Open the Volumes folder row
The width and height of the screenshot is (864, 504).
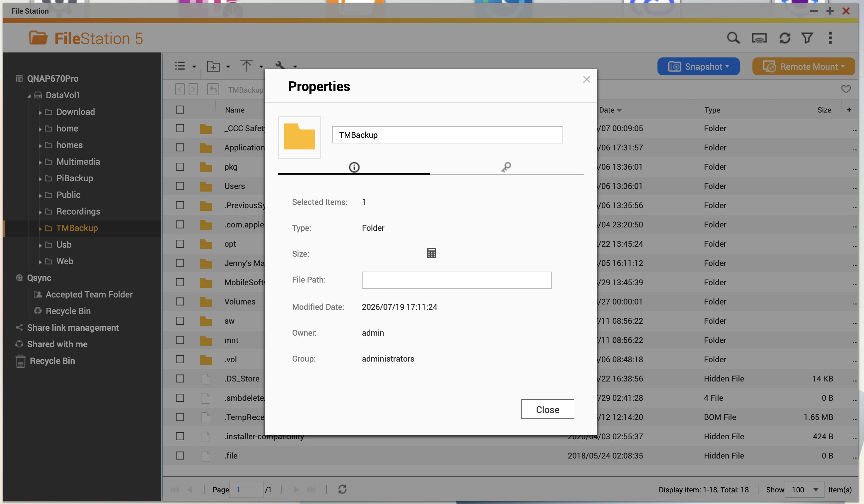click(510, 301)
